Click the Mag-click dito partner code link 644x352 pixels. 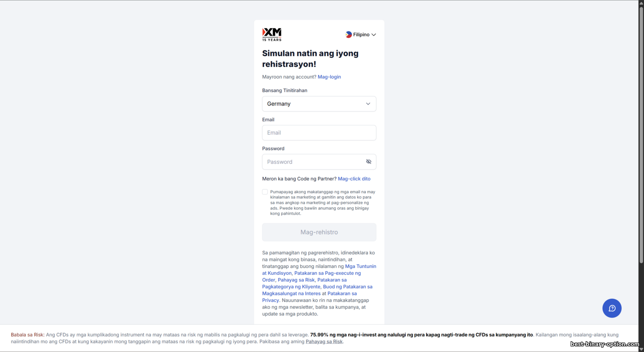pos(354,179)
